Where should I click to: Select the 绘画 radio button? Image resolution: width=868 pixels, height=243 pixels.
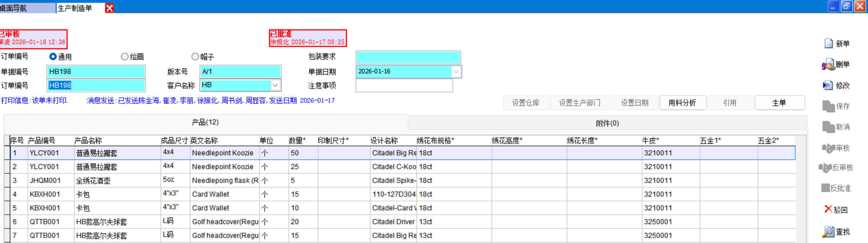click(124, 57)
